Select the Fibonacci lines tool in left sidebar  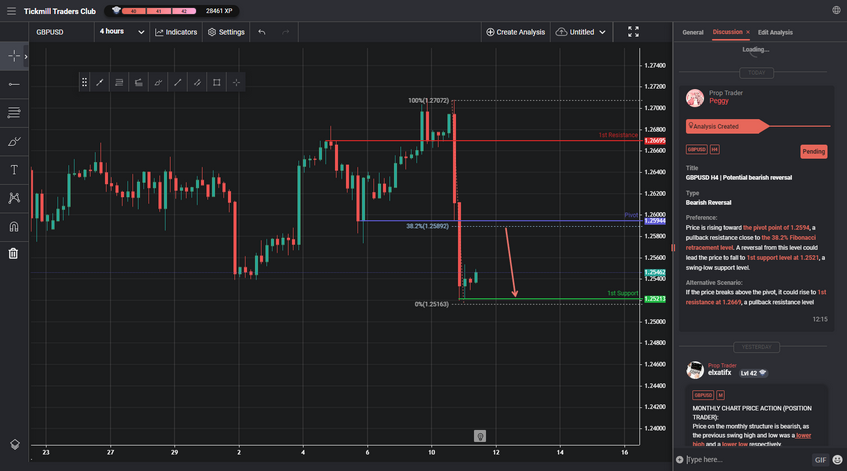tap(14, 112)
